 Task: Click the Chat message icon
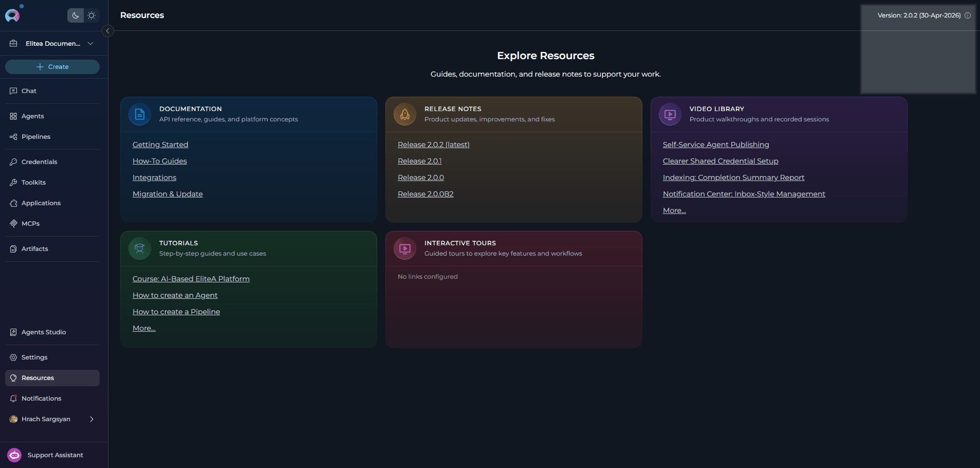(13, 91)
